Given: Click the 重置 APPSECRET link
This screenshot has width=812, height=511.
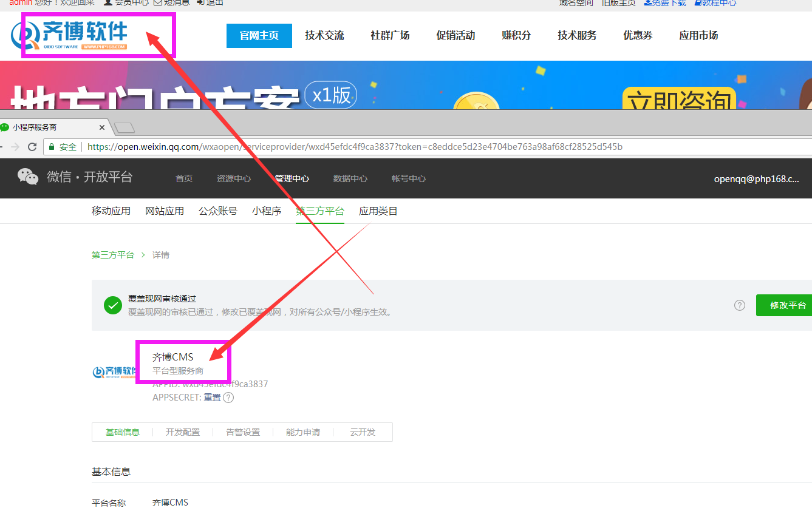Looking at the screenshot, I should click(x=212, y=398).
